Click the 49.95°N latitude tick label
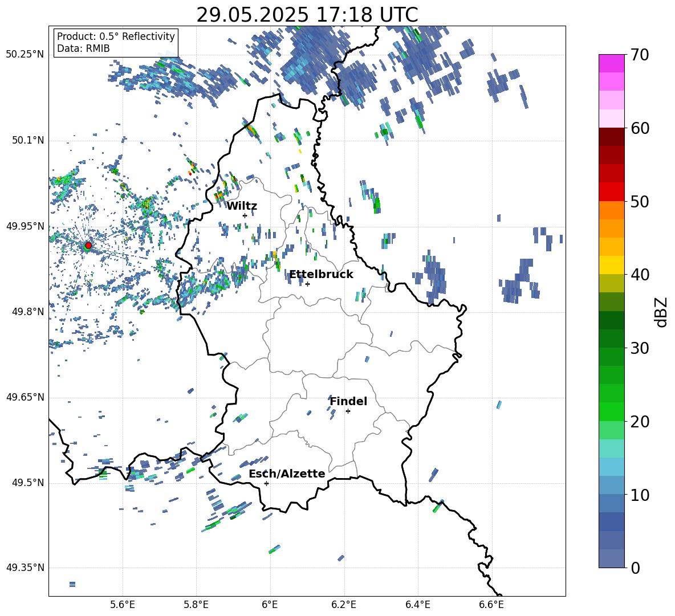This screenshot has height=616, width=675. 25,226
